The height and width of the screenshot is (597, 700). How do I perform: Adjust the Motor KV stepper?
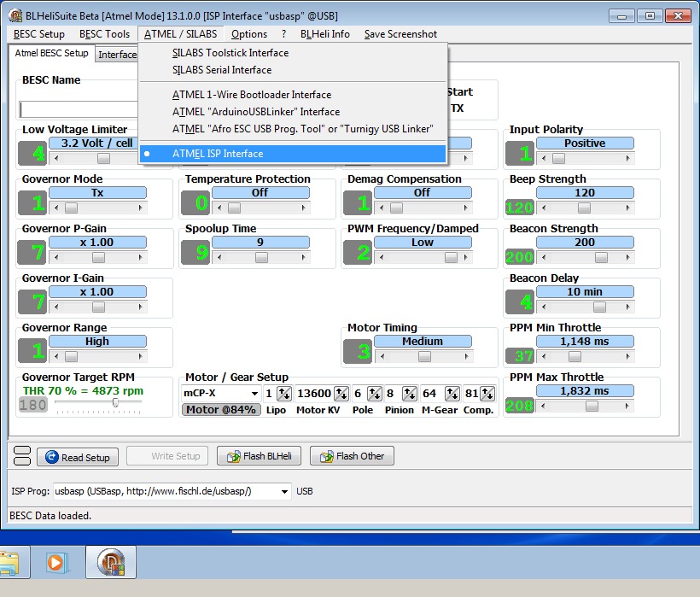pyautogui.click(x=341, y=394)
